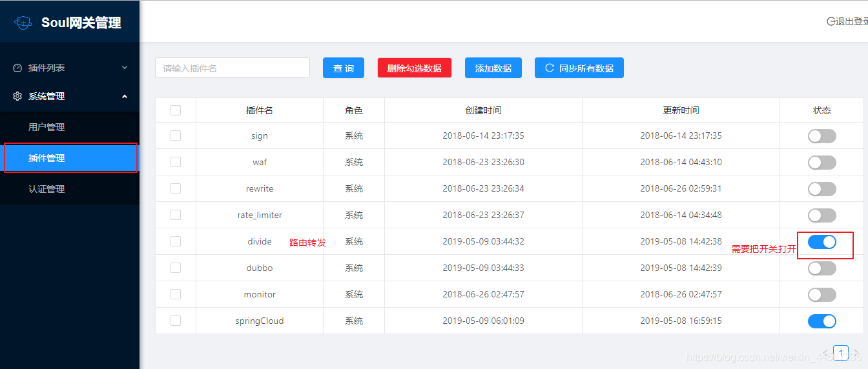This screenshot has height=369, width=868.
Task: Click the 查询 button
Action: point(344,68)
